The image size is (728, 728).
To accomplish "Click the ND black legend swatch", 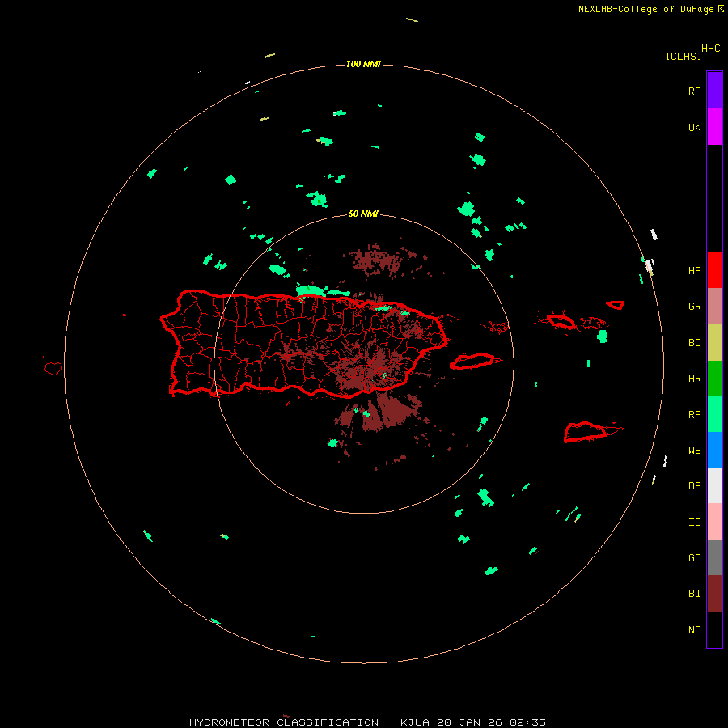I will (714, 629).
